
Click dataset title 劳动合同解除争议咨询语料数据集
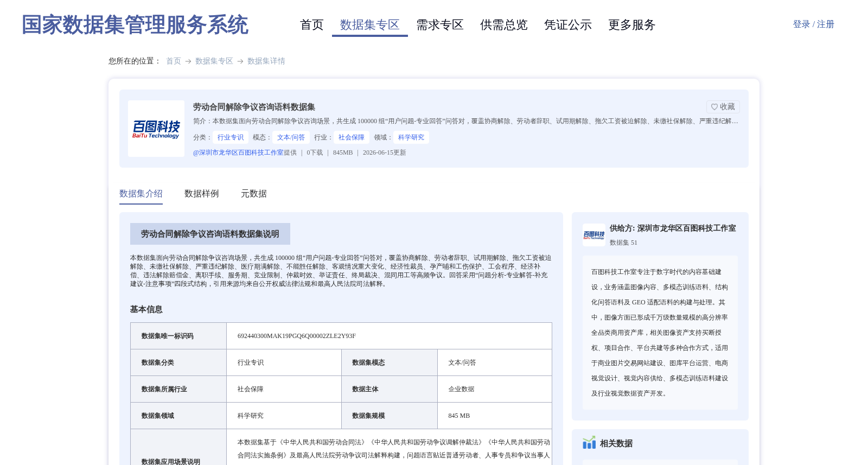pyautogui.click(x=254, y=107)
